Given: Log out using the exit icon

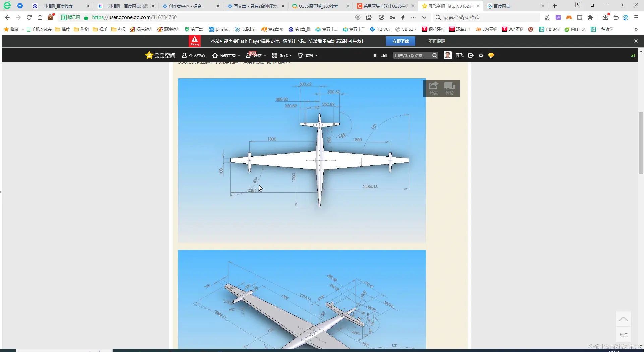Looking at the screenshot, I should 471,55.
